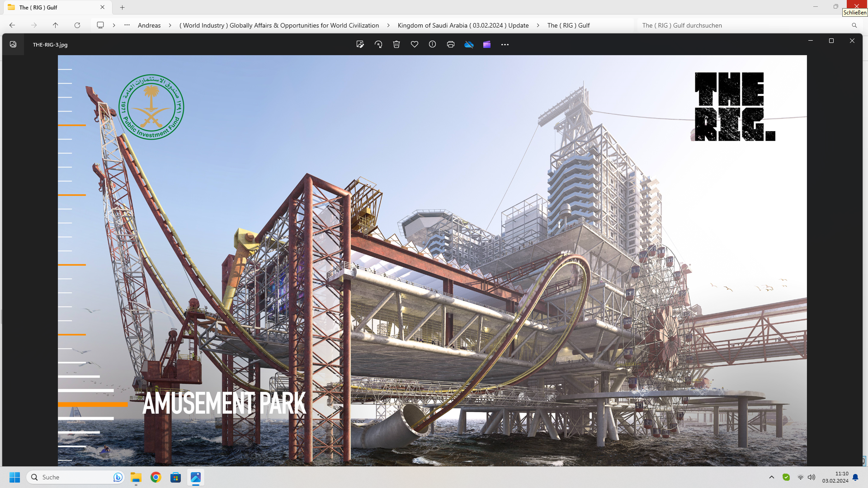868x488 pixels.
Task: Open image editing tool in Photos
Action: point(360,44)
